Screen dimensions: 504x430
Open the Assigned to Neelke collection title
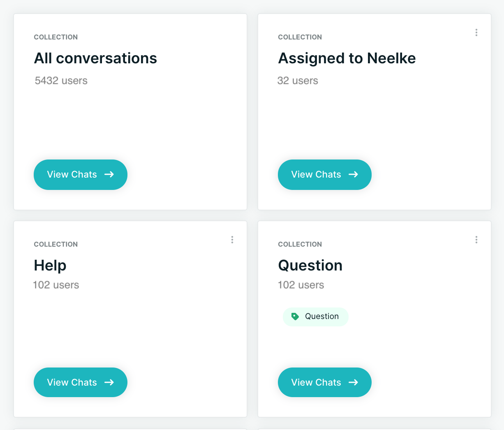pyautogui.click(x=347, y=58)
